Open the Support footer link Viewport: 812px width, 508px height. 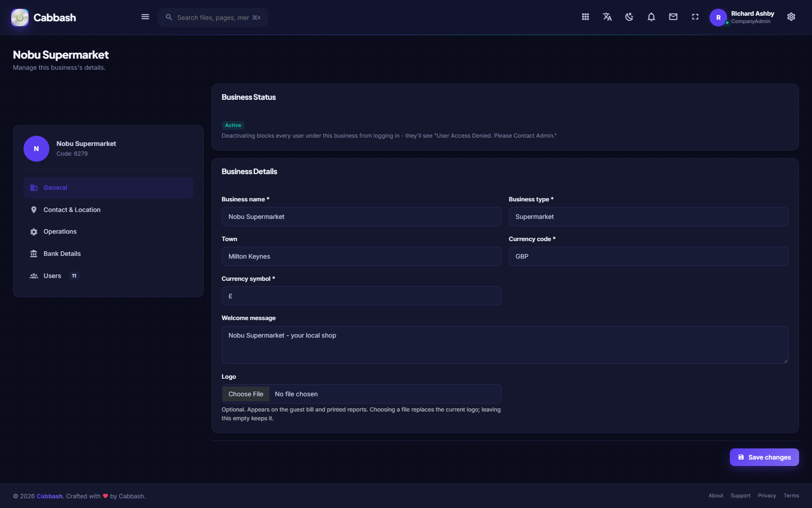pos(740,496)
